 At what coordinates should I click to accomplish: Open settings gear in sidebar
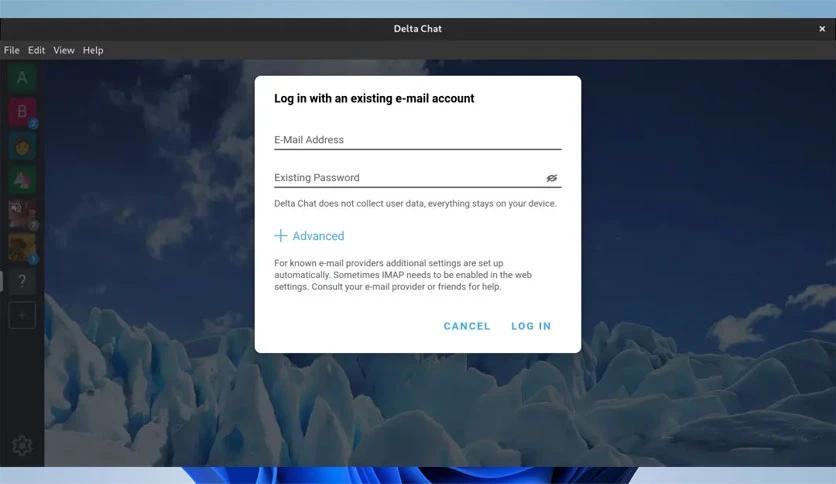[22, 445]
